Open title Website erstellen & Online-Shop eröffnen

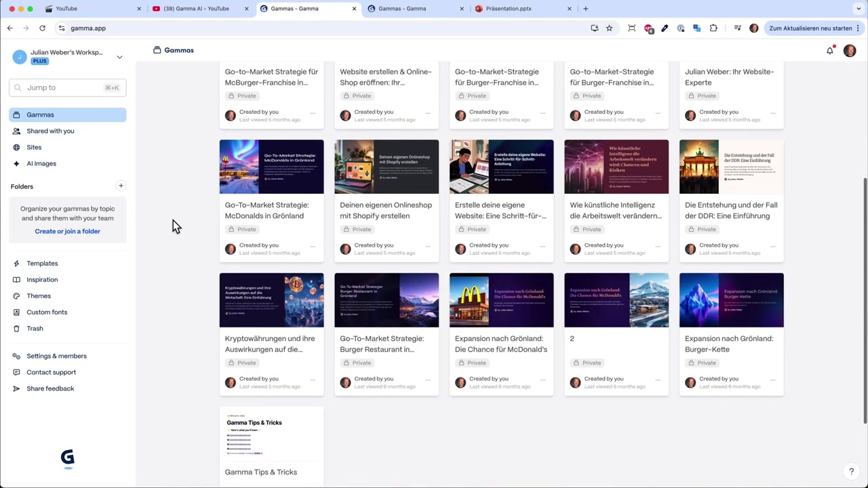385,77
